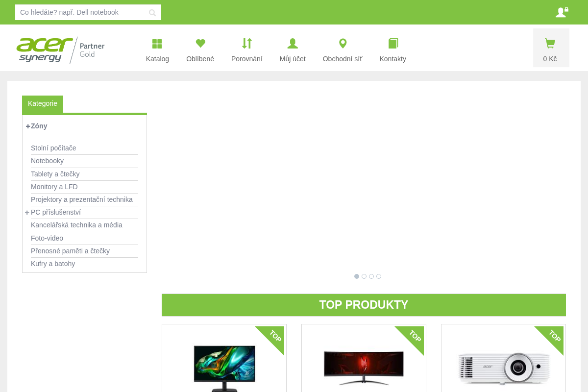The height and width of the screenshot is (392, 588).
Task: Open the curved ultrawide monitor product thumbnail
Action: (364, 367)
